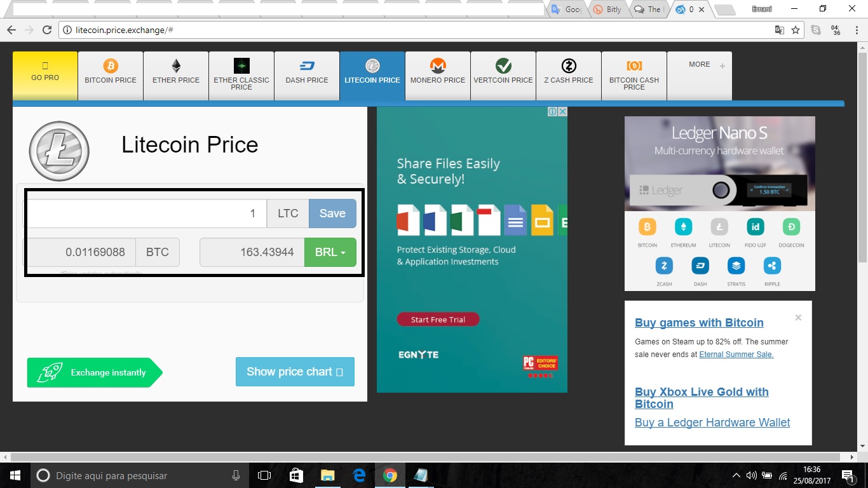The width and height of the screenshot is (868, 488).
Task: Open the BRL currency dropdown
Action: coord(330,252)
